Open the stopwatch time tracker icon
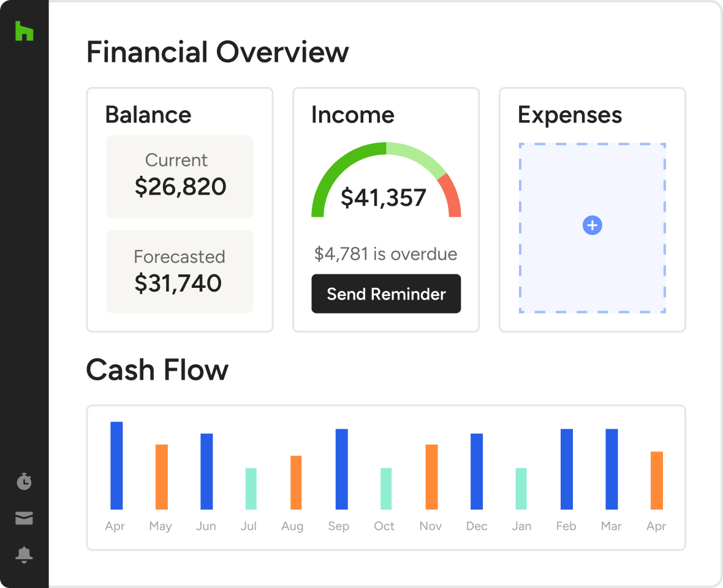Image resolution: width=723 pixels, height=588 pixels. pos(24,481)
